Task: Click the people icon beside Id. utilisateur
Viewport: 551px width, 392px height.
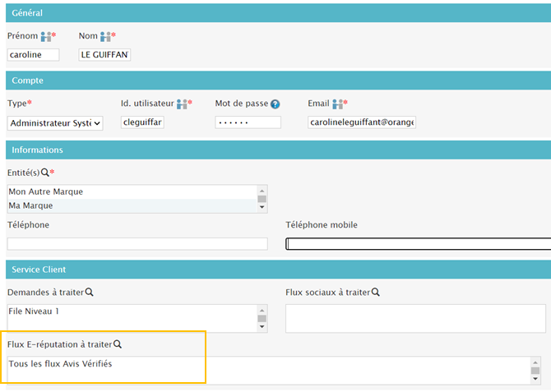Action: click(182, 104)
